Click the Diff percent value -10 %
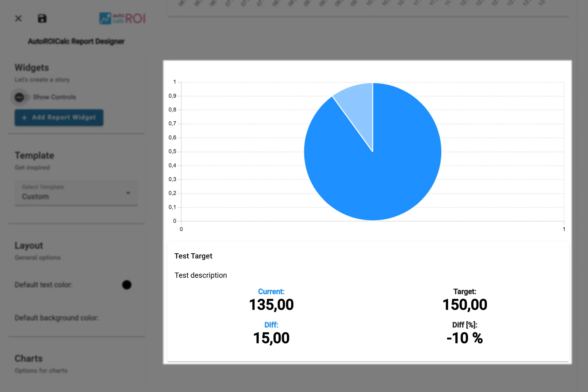 465,338
